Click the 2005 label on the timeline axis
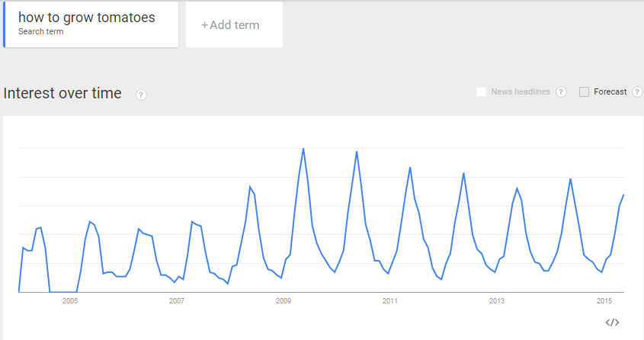 [x=70, y=301]
